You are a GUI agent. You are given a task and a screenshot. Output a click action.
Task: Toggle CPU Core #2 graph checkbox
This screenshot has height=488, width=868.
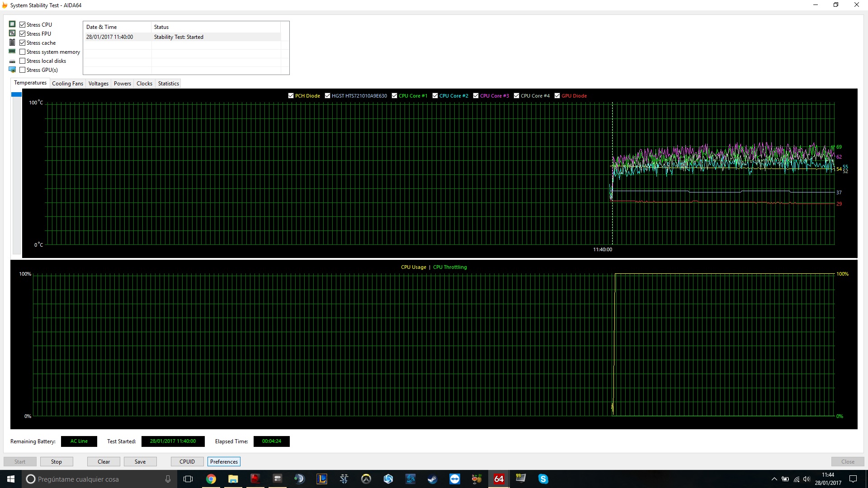[435, 96]
